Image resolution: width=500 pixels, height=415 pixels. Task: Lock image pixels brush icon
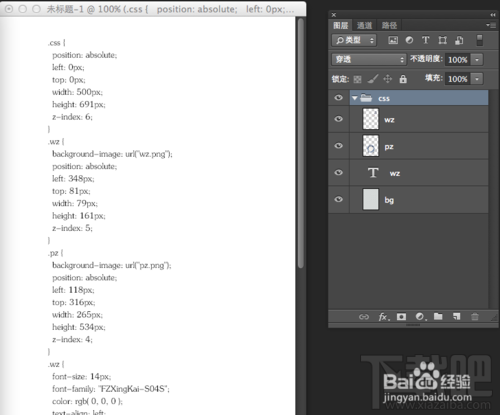[373, 79]
